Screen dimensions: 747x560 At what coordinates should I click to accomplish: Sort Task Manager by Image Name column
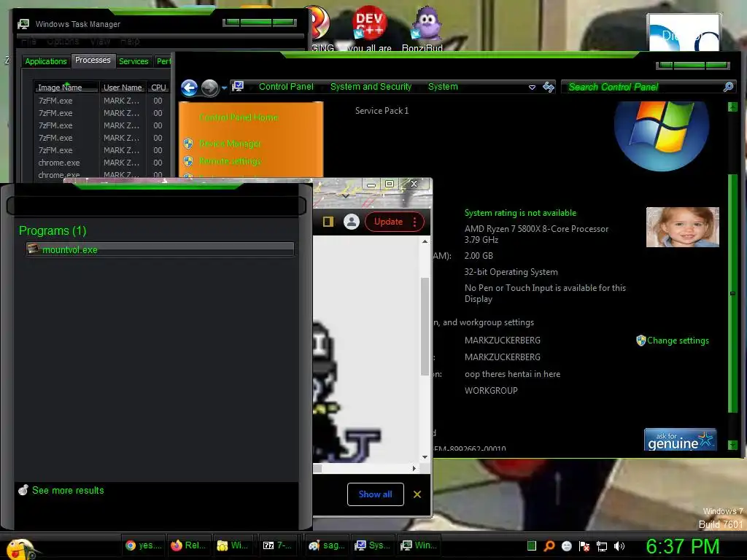pos(66,87)
